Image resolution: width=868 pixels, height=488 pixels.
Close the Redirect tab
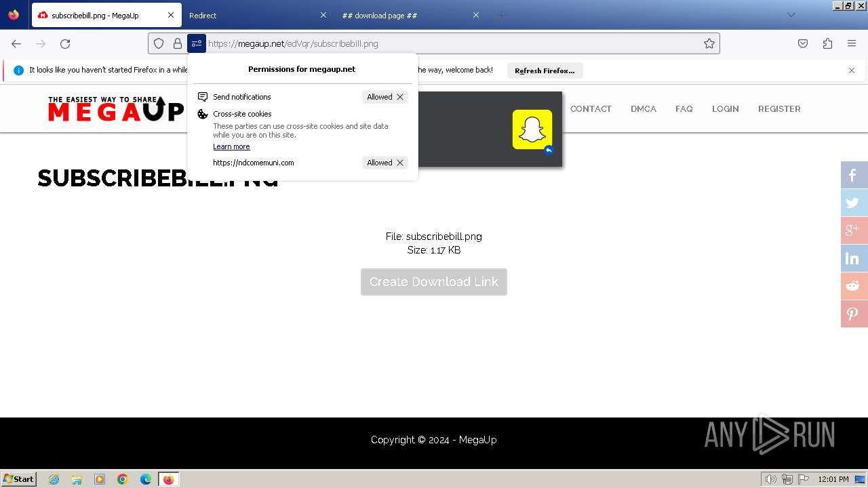coord(323,15)
